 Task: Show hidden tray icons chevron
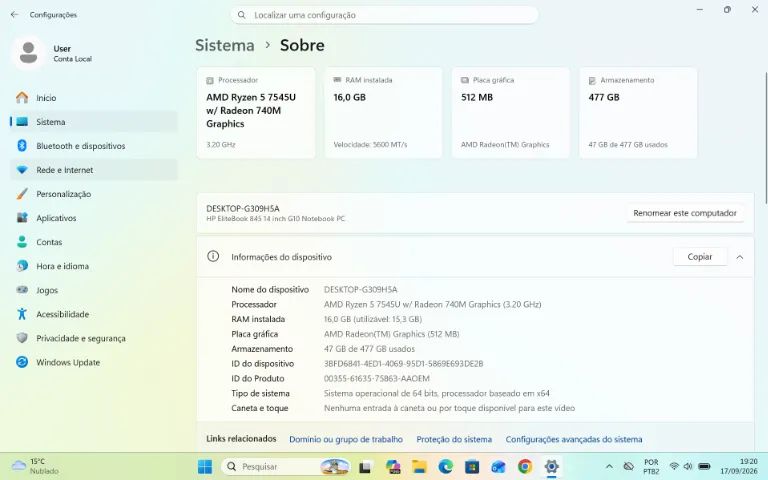point(609,466)
